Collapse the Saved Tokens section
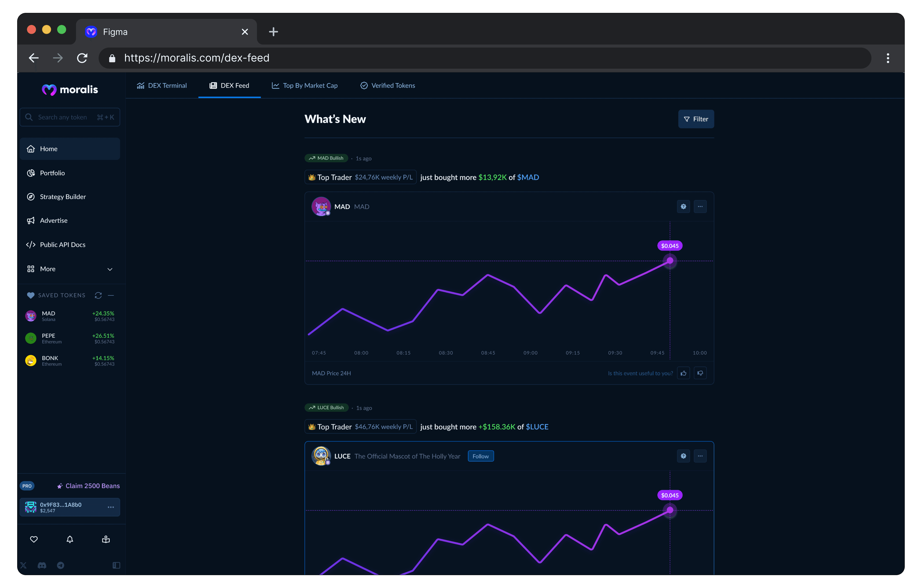 (x=111, y=295)
